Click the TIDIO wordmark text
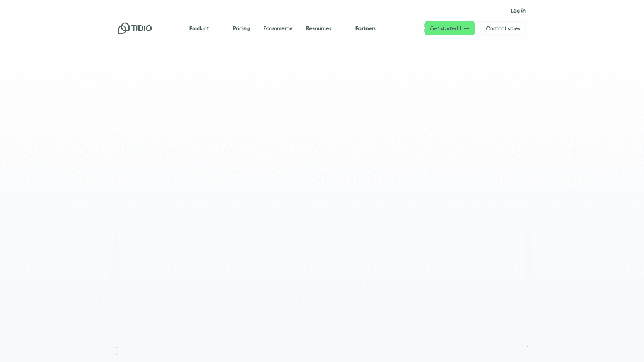 point(142,28)
